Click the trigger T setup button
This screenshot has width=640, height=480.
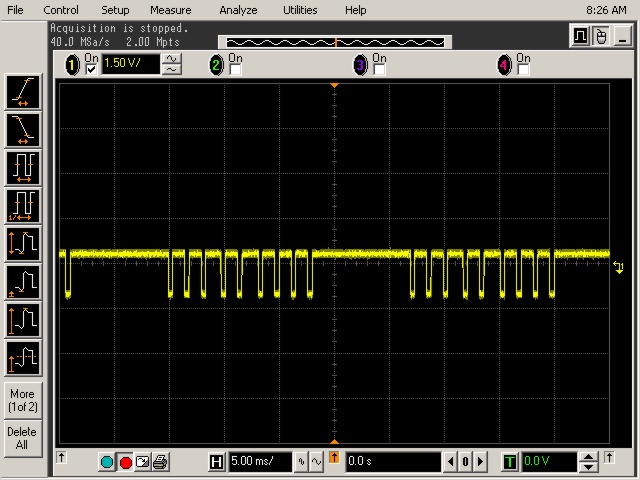pos(510,462)
